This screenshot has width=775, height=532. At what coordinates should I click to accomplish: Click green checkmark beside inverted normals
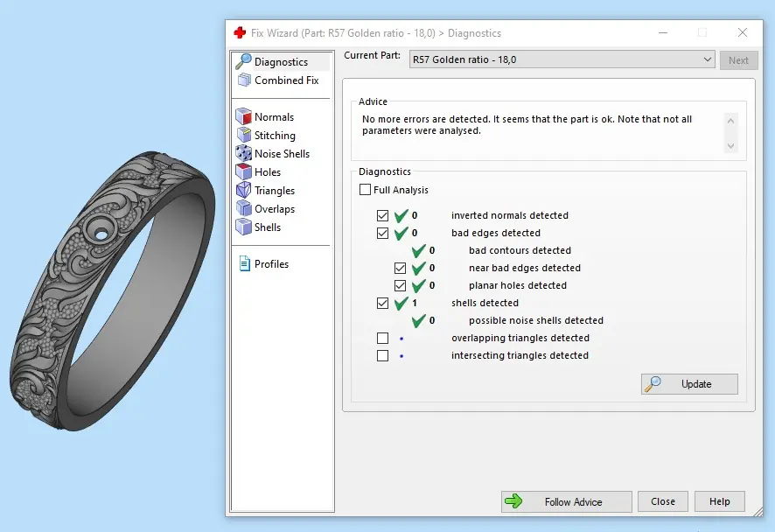pyautogui.click(x=401, y=215)
